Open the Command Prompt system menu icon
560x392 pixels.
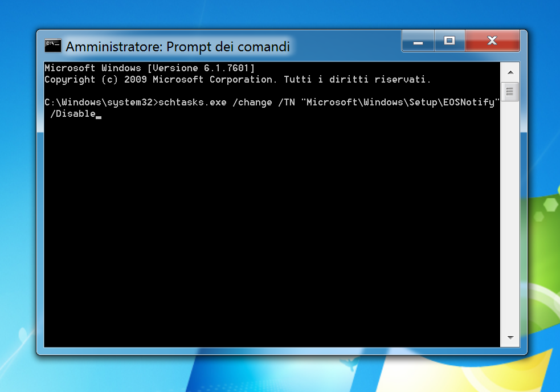click(x=53, y=46)
